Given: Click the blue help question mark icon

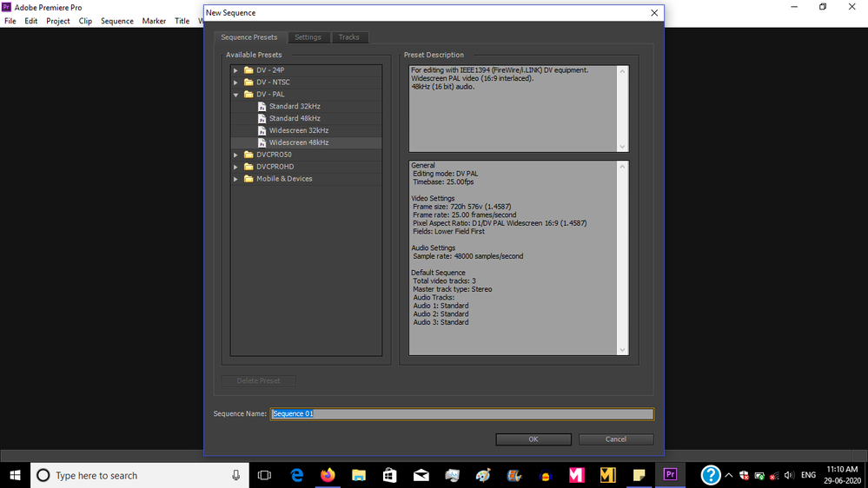Looking at the screenshot, I should coord(710,475).
